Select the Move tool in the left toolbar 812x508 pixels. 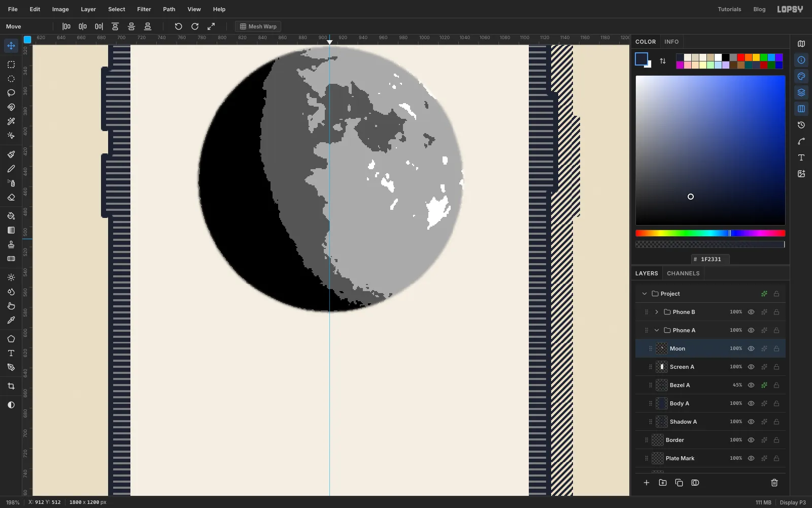click(x=11, y=46)
